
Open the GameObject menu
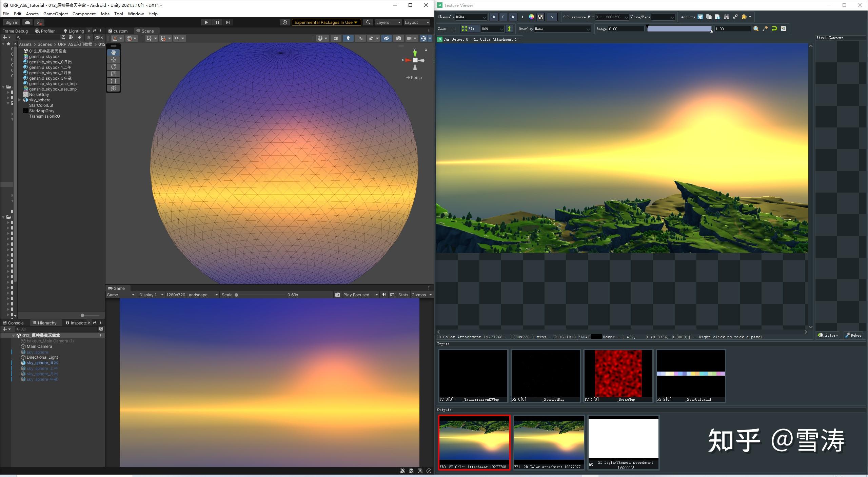pyautogui.click(x=56, y=14)
